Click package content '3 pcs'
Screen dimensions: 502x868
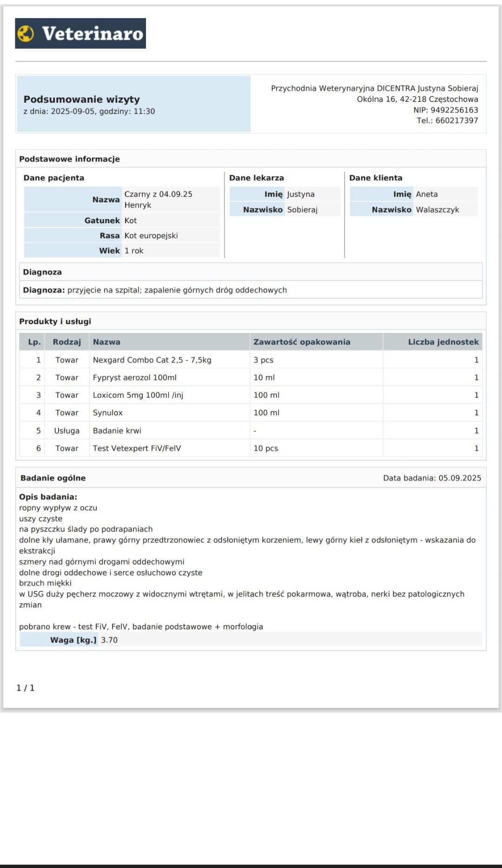pos(264,360)
